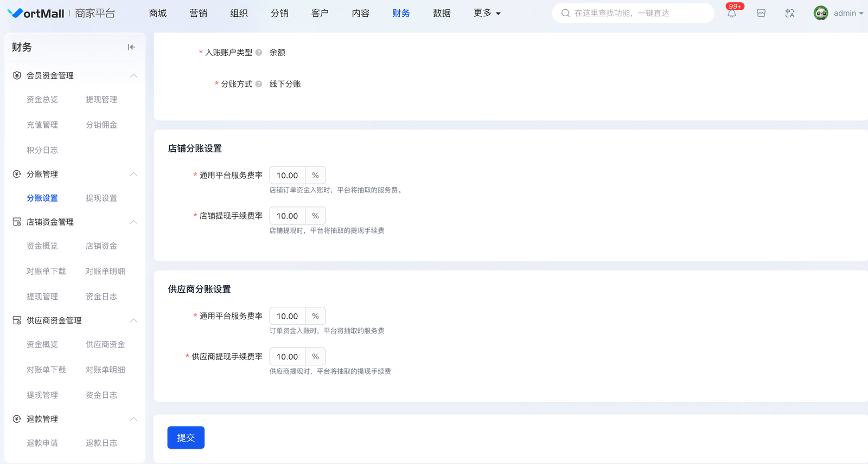Collapse the 退款管理 section
The width and height of the screenshot is (868, 464).
click(x=133, y=419)
